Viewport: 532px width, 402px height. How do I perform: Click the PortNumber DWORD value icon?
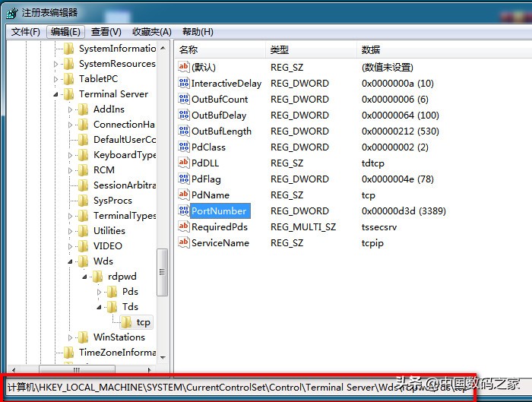[183, 210]
